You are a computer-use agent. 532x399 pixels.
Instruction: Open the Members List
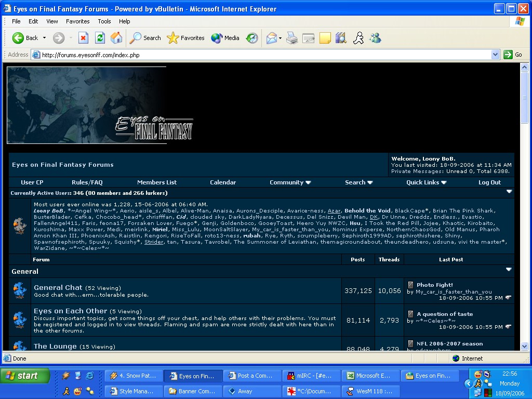(157, 182)
